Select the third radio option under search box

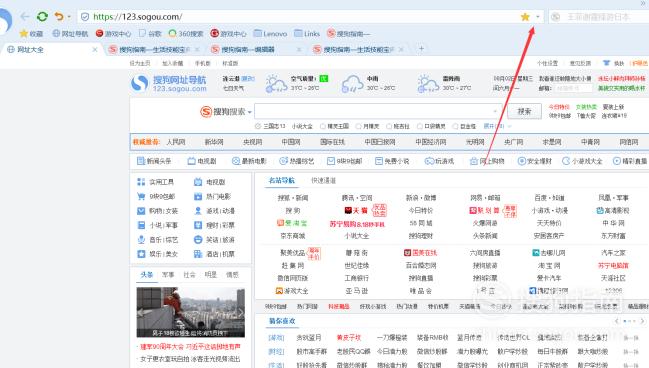pyautogui.click(x=359, y=126)
